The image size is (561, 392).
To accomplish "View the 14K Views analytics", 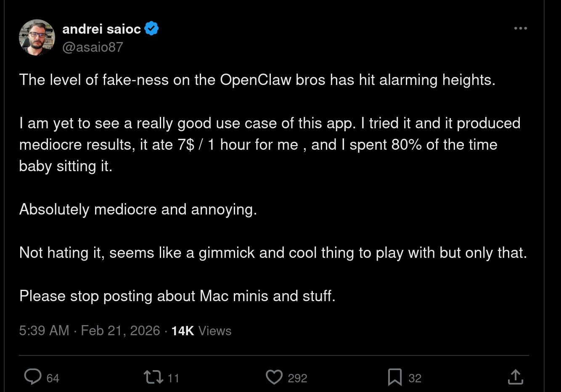I will 201,331.
